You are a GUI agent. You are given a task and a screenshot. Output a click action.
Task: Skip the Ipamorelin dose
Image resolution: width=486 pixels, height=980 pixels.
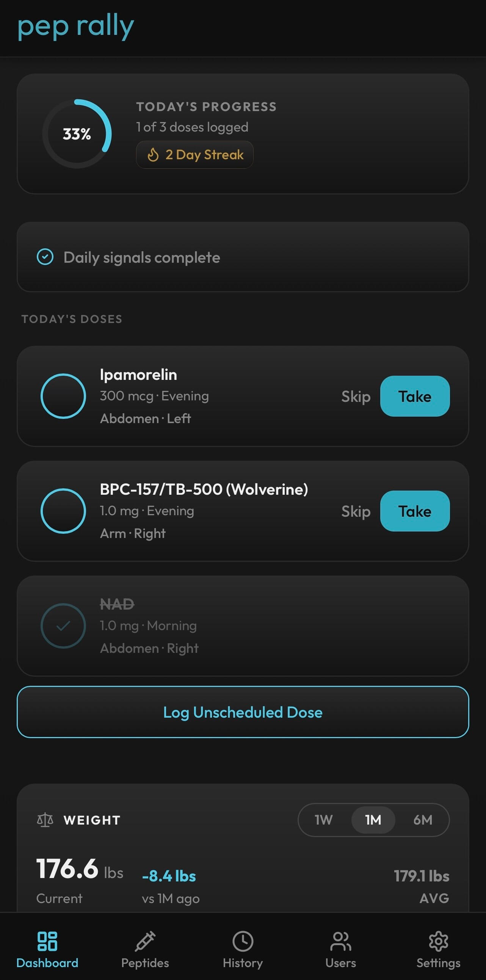tap(356, 397)
